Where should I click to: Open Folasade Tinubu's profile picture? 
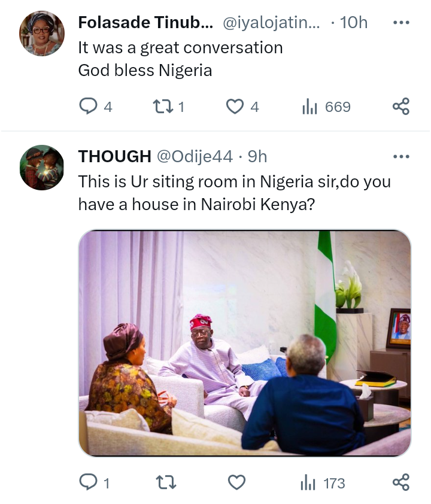42,34
